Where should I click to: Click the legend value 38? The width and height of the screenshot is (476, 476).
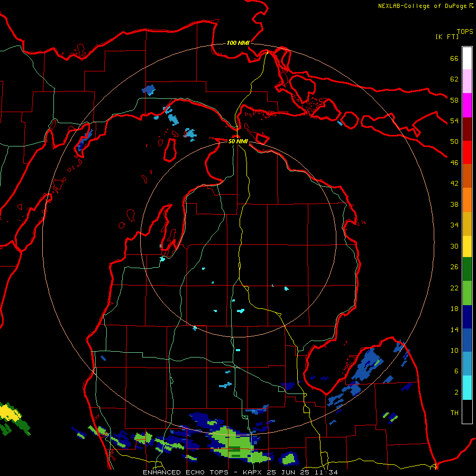tap(454, 204)
